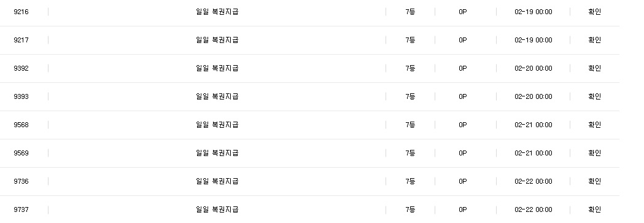The width and height of the screenshot is (644, 223).
Task: Open 일일 복권지급 title in row 9569
Action: 217,153
